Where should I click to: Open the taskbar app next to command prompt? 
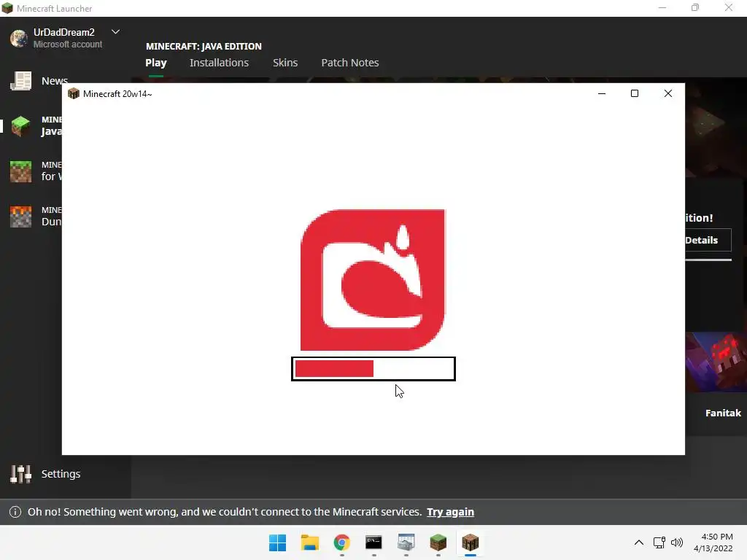pos(406,542)
